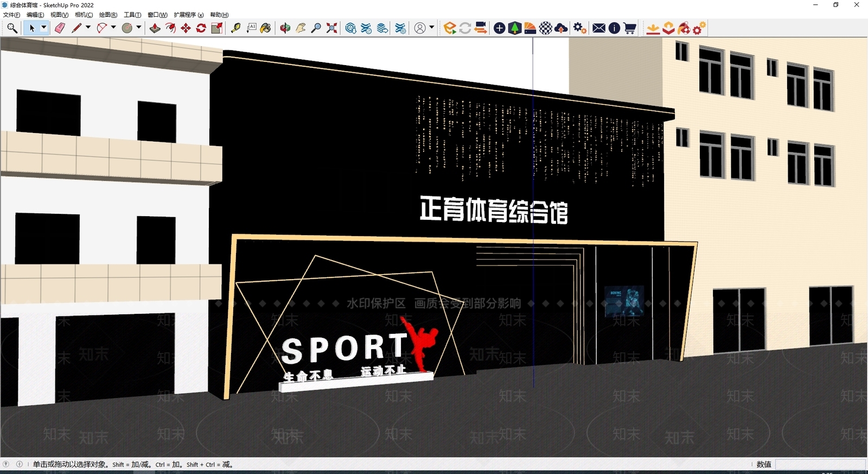Open the shape tool dropdown arrow

(x=139, y=27)
